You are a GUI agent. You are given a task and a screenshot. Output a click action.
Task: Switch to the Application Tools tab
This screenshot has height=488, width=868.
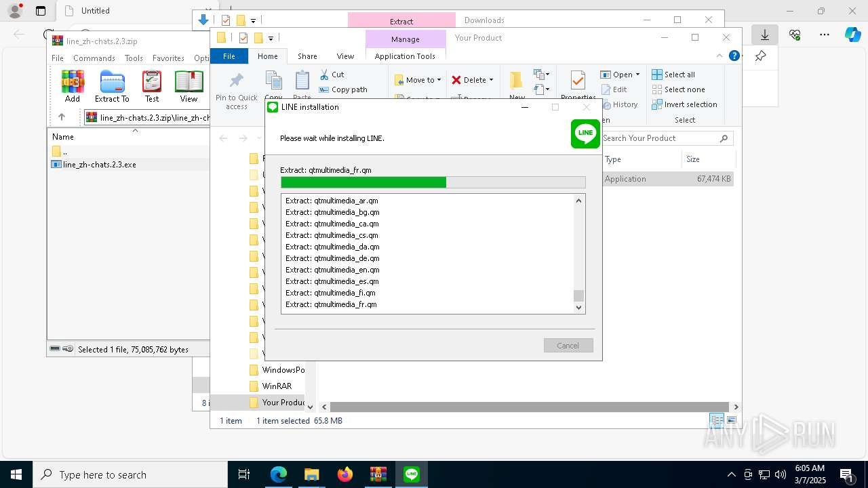(405, 56)
